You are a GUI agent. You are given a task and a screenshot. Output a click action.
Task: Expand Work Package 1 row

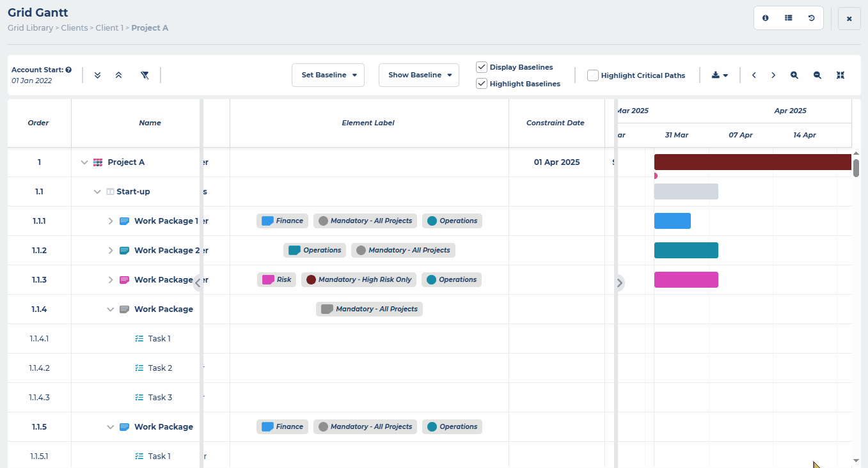point(111,221)
